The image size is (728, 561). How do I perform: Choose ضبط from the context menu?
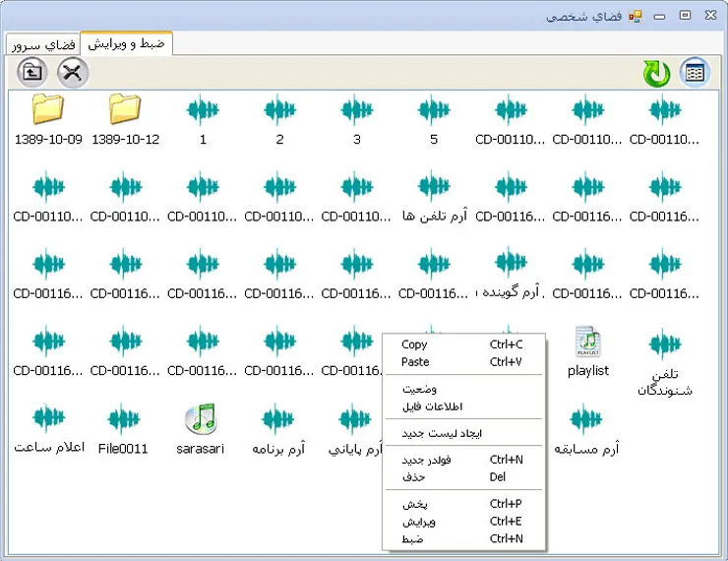tap(463, 538)
